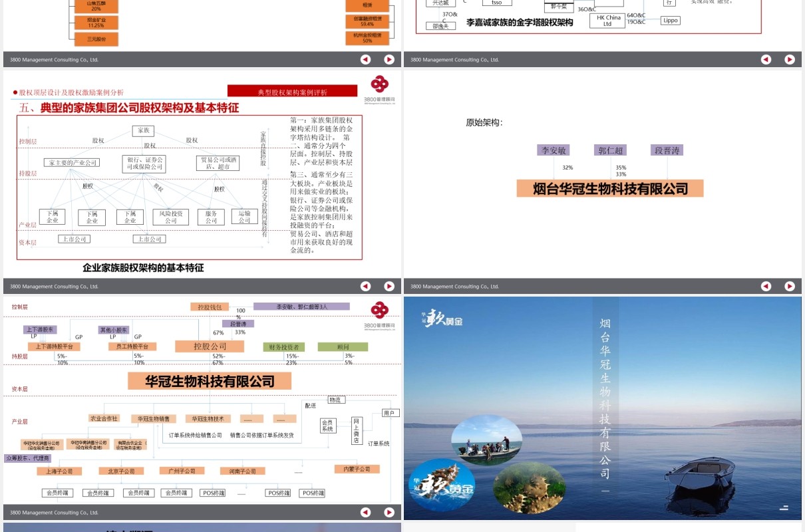Select oval photo of people on boat

click(486, 440)
